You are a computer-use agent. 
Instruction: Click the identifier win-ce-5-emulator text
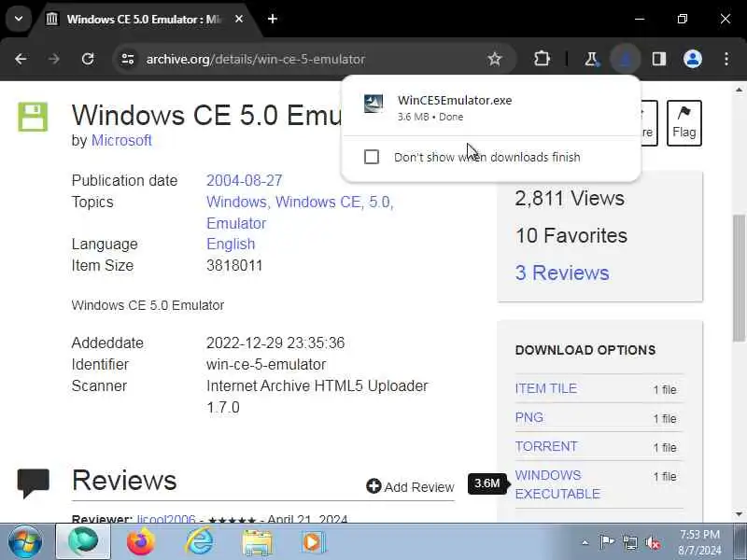point(266,365)
